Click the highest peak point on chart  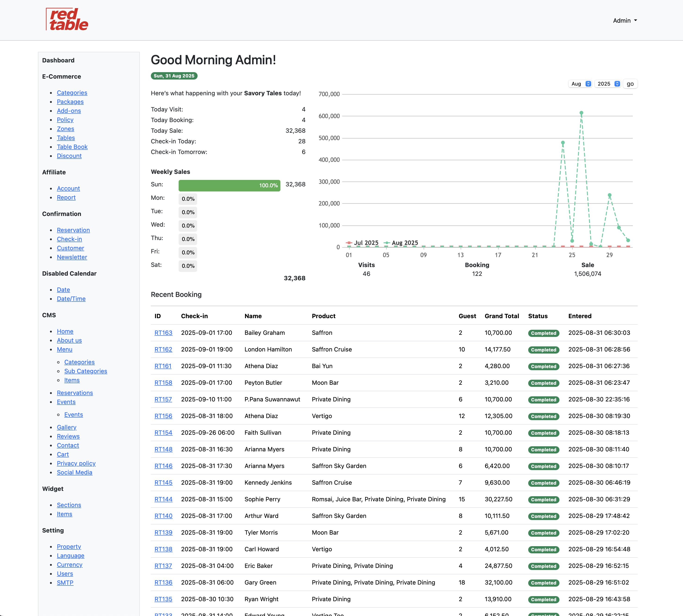[x=581, y=113]
